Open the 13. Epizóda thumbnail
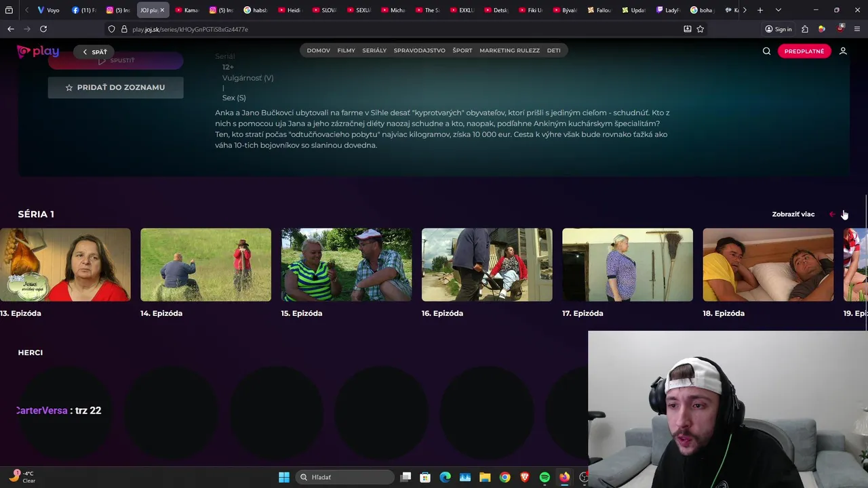The height and width of the screenshot is (488, 868). [65, 265]
